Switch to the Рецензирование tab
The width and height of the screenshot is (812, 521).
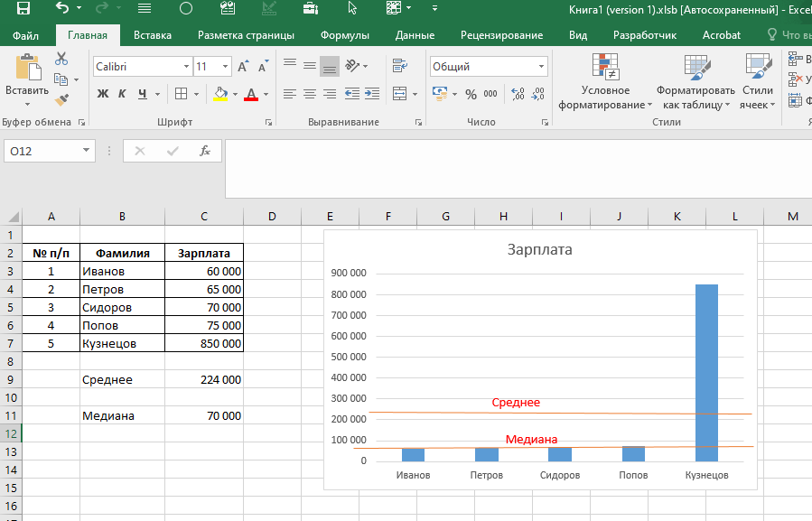point(502,35)
